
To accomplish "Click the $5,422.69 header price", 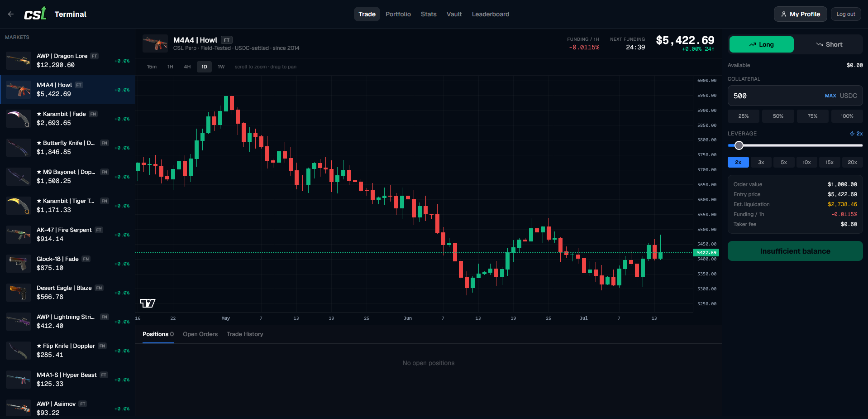I will 685,40.
